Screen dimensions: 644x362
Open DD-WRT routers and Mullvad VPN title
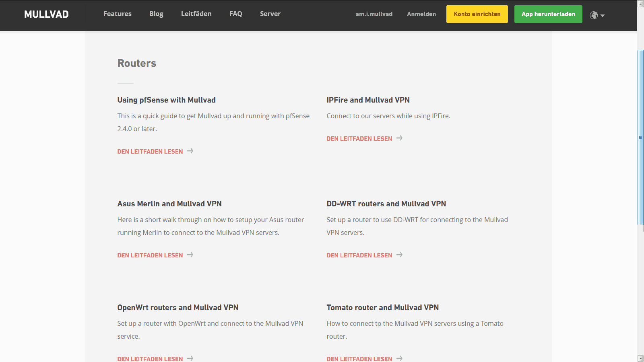tap(386, 204)
